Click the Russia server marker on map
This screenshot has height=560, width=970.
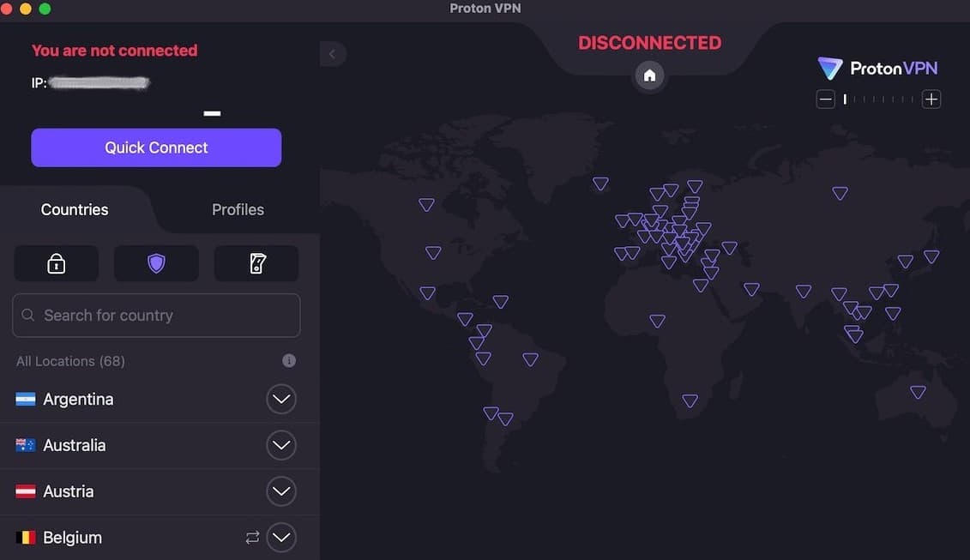click(840, 193)
